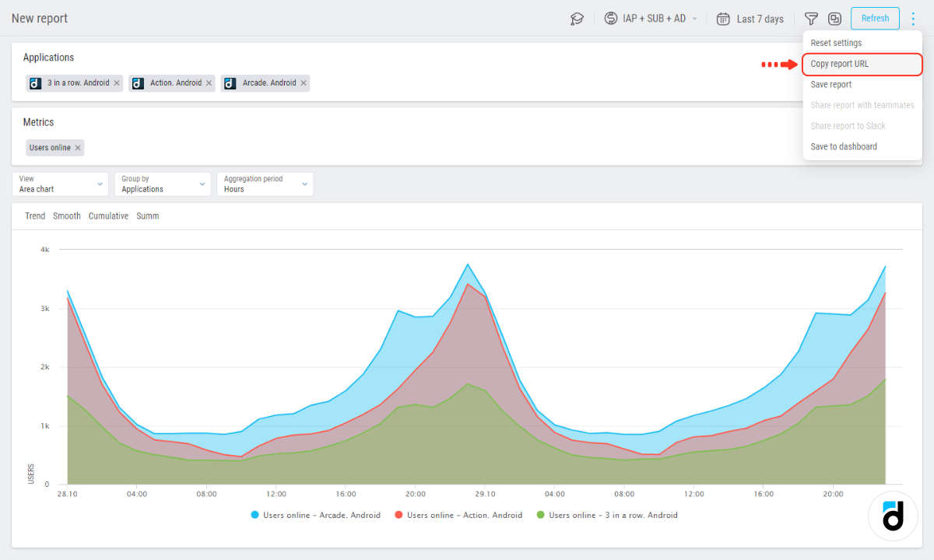Remove the Action. Android application chip

[209, 83]
